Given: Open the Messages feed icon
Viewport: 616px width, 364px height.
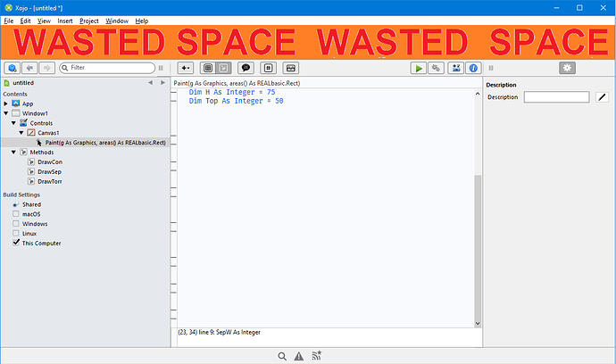Looking at the screenshot, I should [x=317, y=356].
